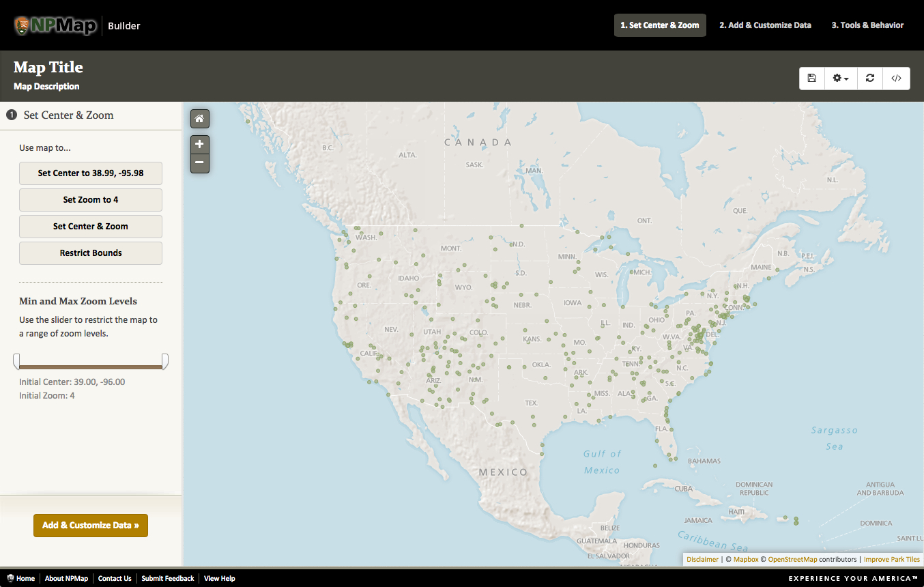Click the TEX. state label on map
The image size is (924, 587).
(x=532, y=403)
